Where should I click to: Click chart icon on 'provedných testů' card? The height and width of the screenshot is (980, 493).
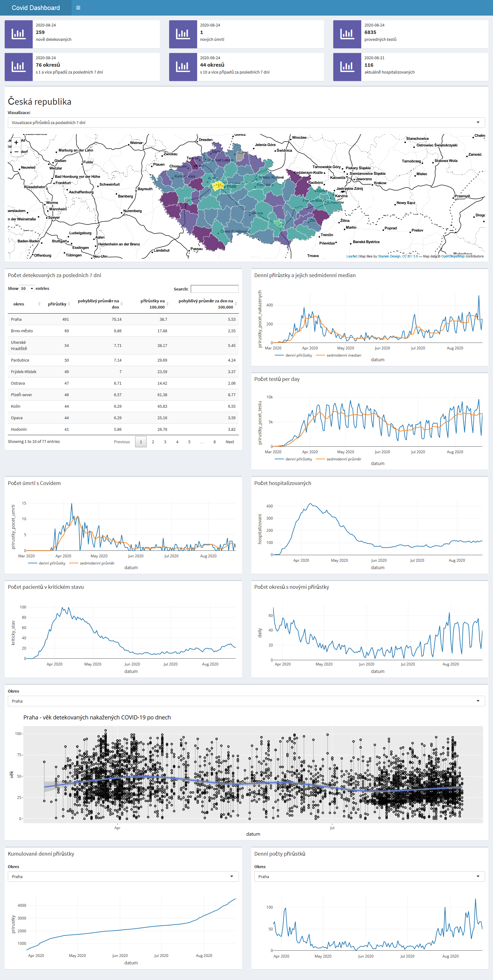pyautogui.click(x=347, y=34)
